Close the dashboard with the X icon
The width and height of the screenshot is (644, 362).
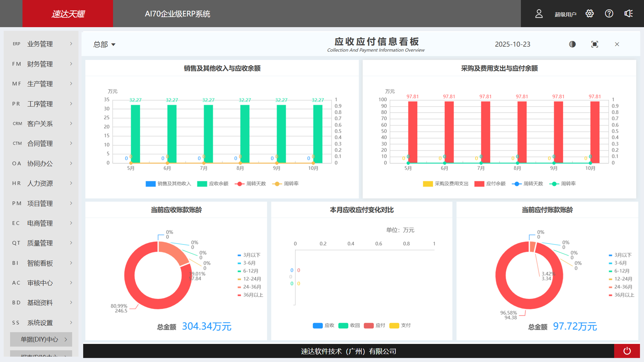pyautogui.click(x=617, y=44)
